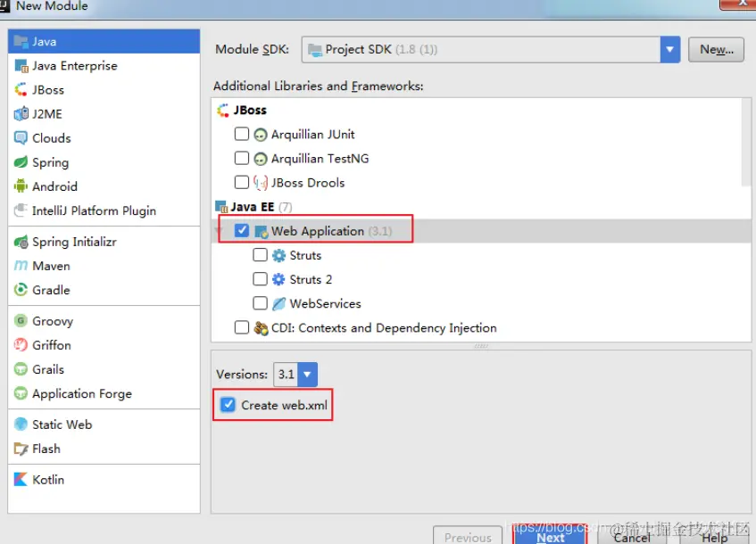Click the Struts framework label
Image resolution: width=756 pixels, height=544 pixels.
[x=305, y=255]
